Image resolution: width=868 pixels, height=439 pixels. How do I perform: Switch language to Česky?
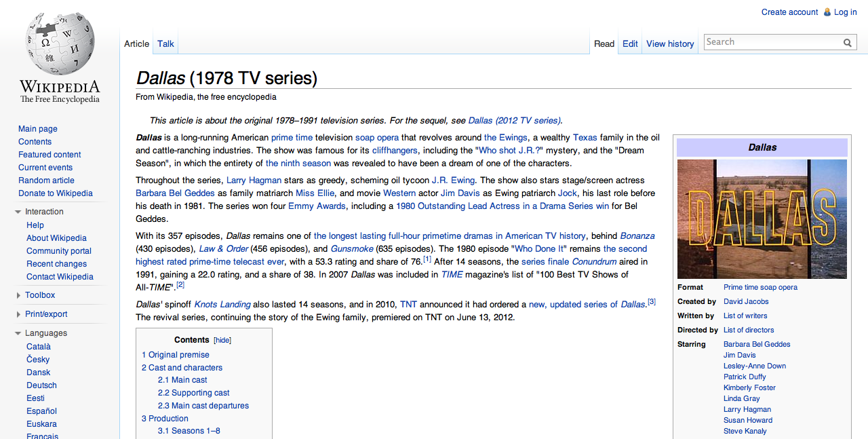coord(38,360)
